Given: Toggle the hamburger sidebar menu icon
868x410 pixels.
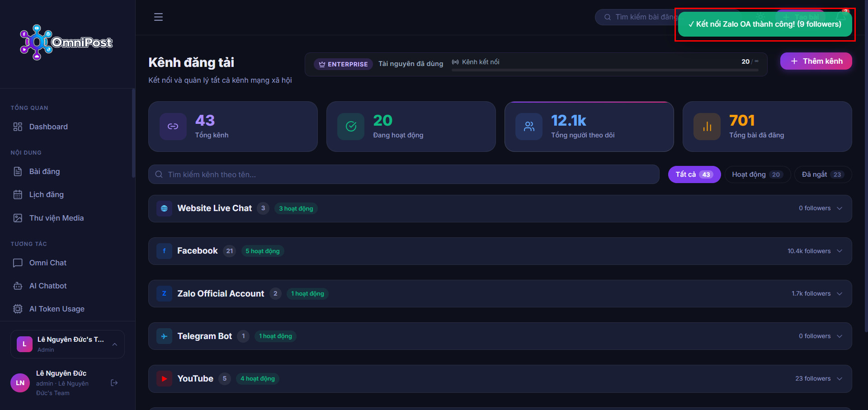Looking at the screenshot, I should (x=158, y=17).
